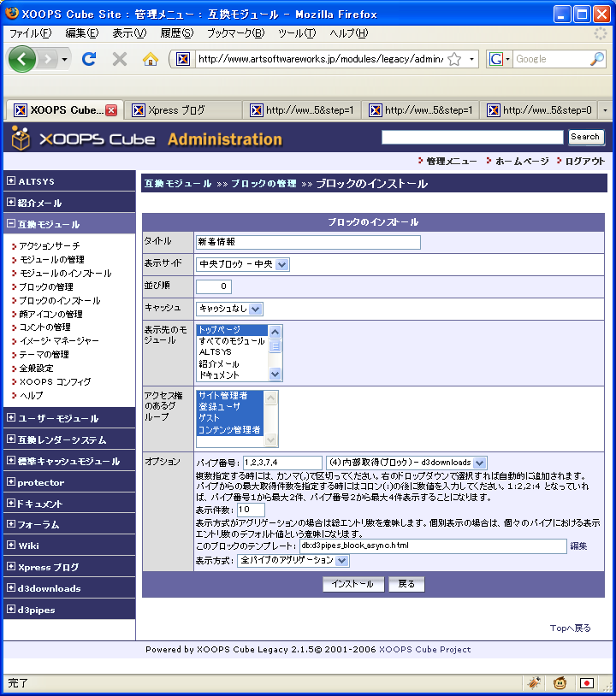Close the XOOPS Cube tab
Screen dimensions: 616x696
coord(111,110)
